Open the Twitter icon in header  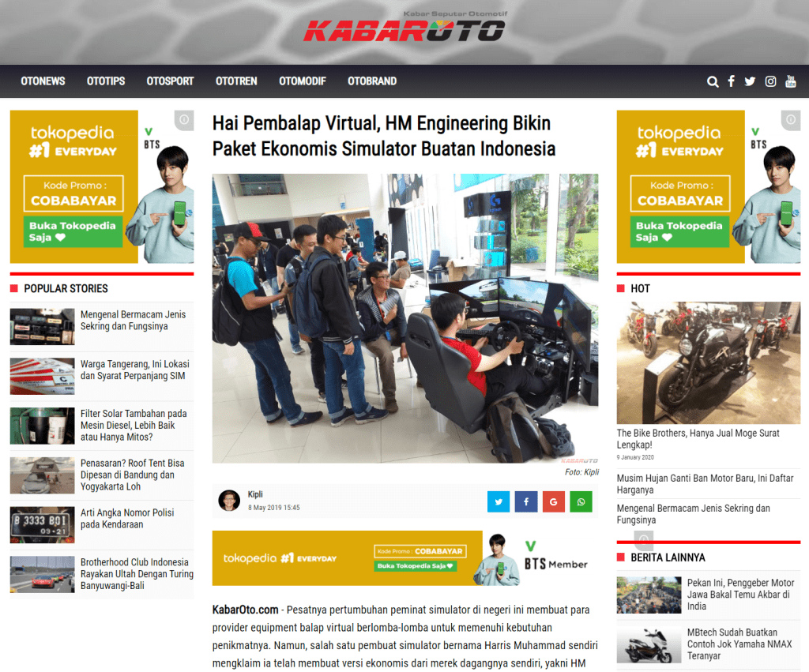click(750, 81)
